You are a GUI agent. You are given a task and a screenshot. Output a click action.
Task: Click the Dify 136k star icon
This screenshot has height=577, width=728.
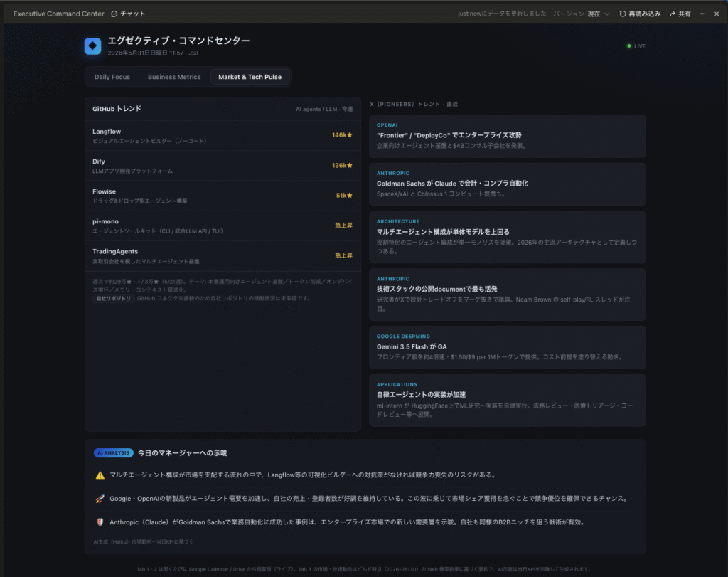(x=350, y=165)
